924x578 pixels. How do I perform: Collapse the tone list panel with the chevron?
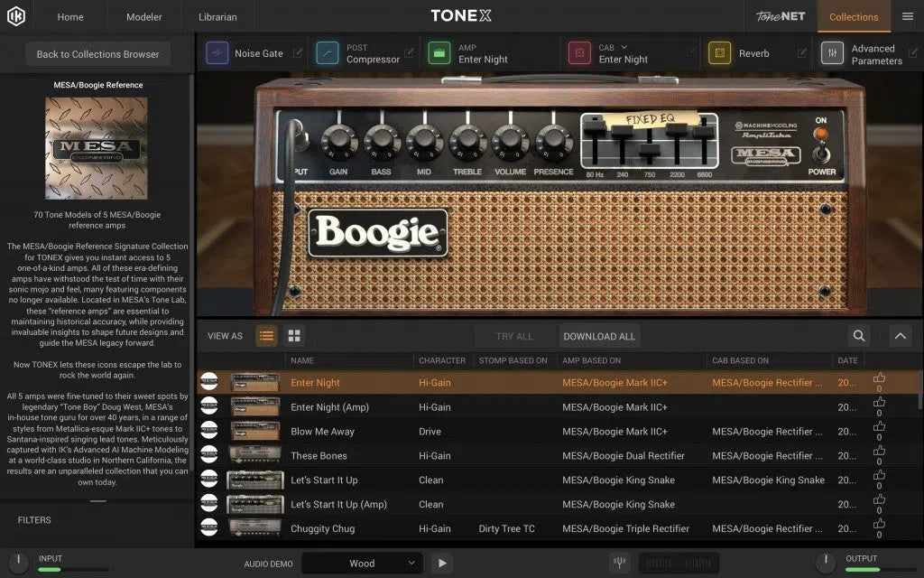(900, 335)
